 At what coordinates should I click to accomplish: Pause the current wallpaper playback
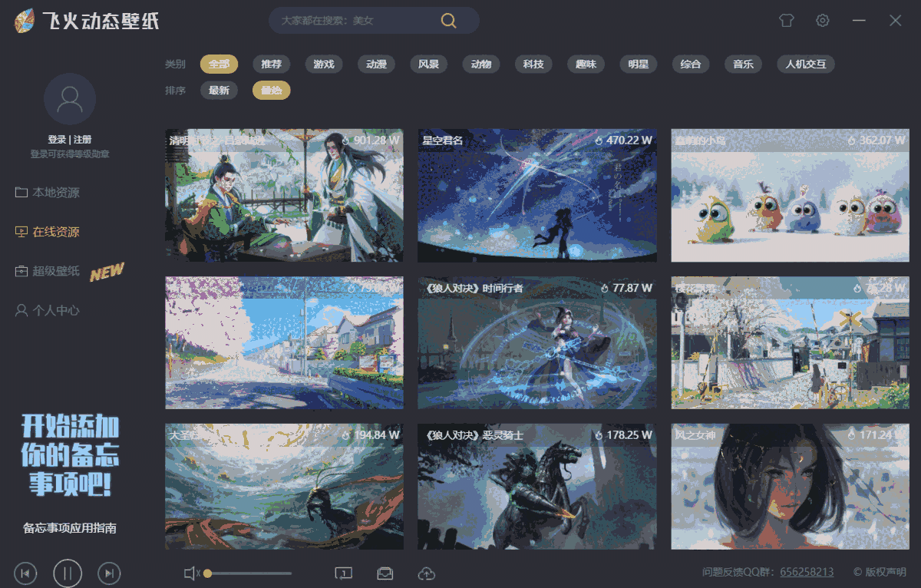[x=67, y=573]
